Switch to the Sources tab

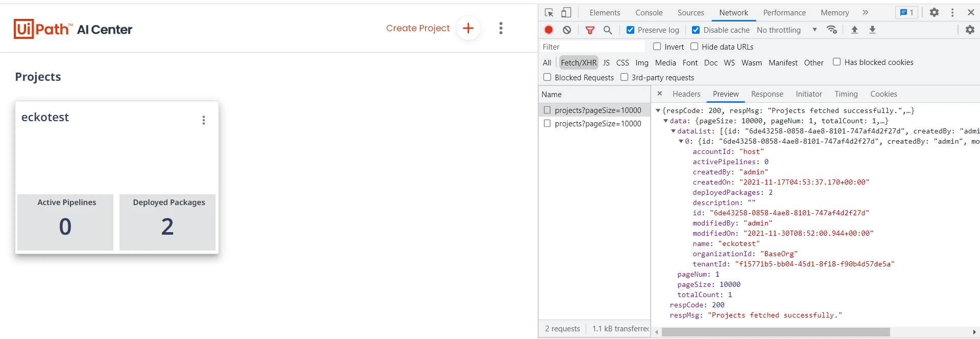coord(691,13)
